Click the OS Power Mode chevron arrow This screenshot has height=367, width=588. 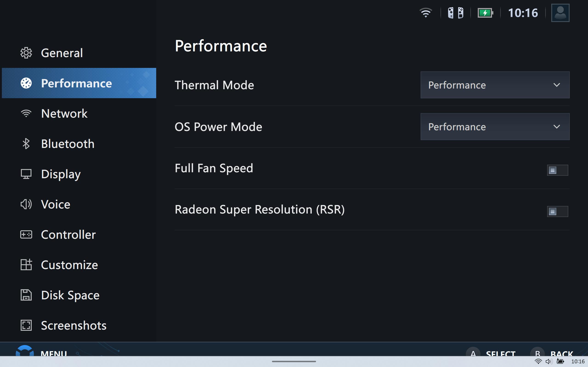coord(557,127)
